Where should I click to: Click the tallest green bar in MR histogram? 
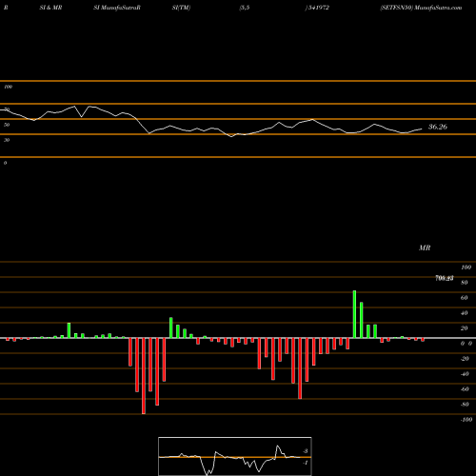click(x=354, y=314)
